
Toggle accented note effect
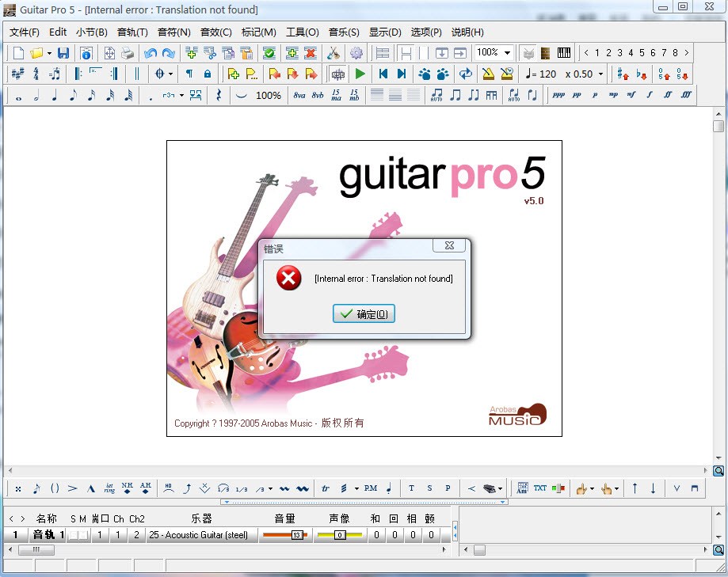72,488
